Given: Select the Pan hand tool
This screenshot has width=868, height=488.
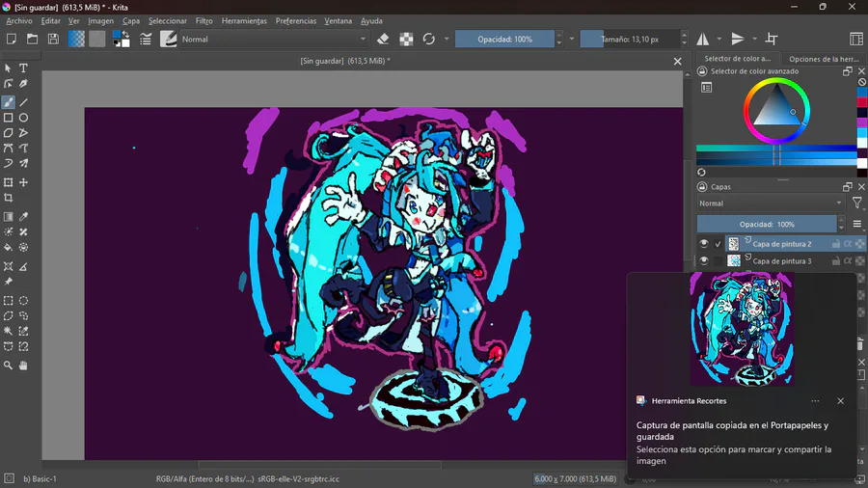Looking at the screenshot, I should [x=23, y=366].
